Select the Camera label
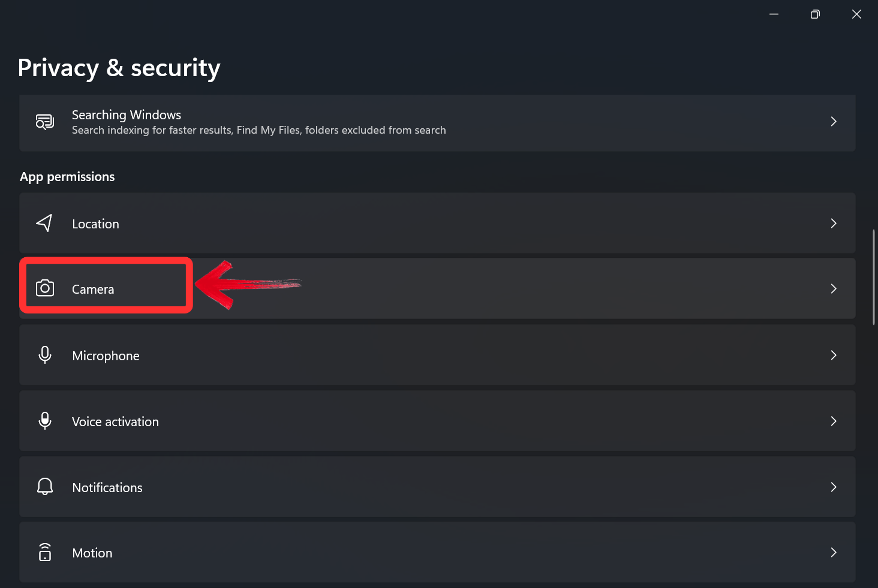This screenshot has width=878, height=588. pyautogui.click(x=93, y=290)
